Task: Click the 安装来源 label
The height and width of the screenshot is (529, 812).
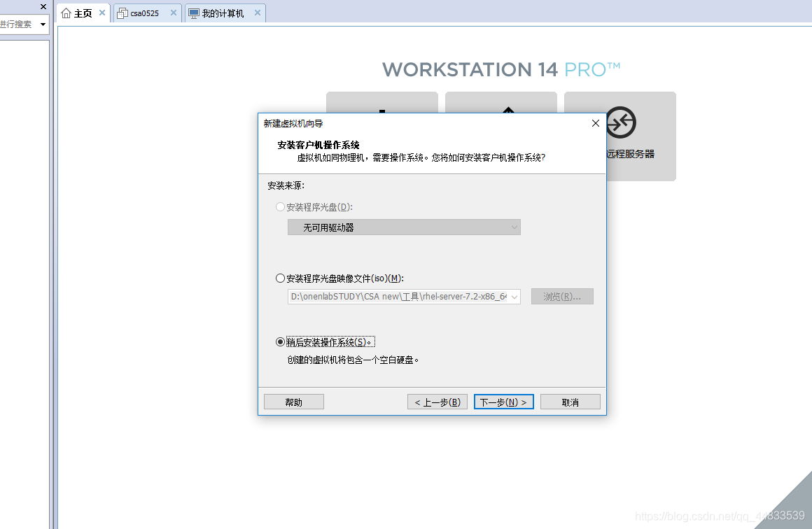Action: (286, 185)
